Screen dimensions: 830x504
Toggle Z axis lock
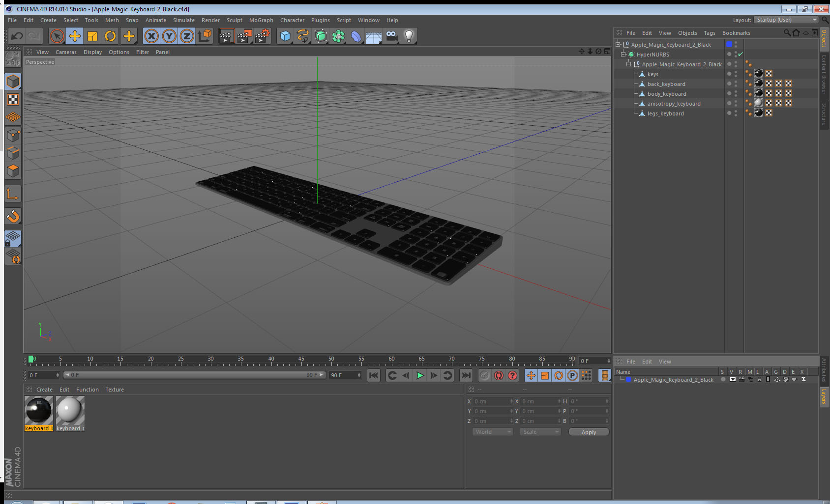point(187,36)
